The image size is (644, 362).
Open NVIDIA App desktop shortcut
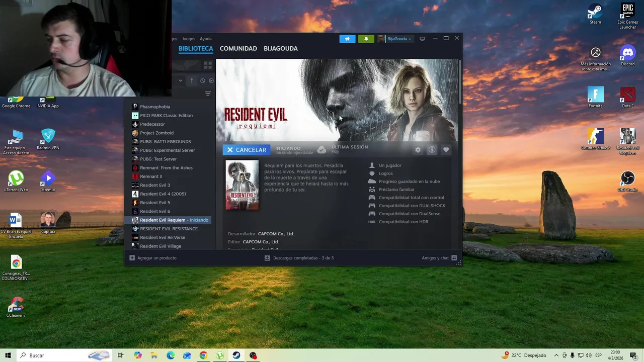point(48,103)
